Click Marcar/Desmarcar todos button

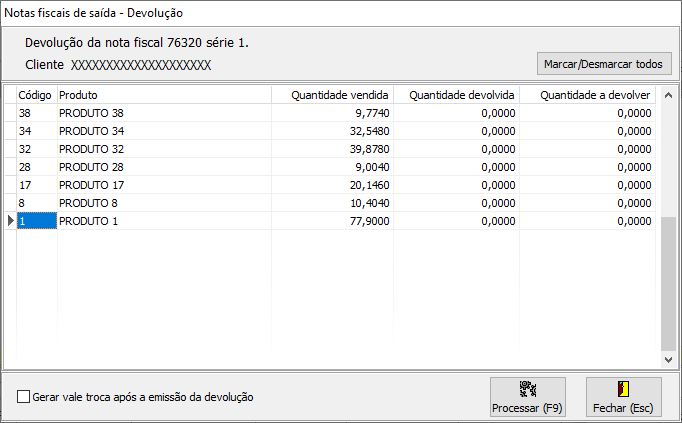pyautogui.click(x=604, y=64)
